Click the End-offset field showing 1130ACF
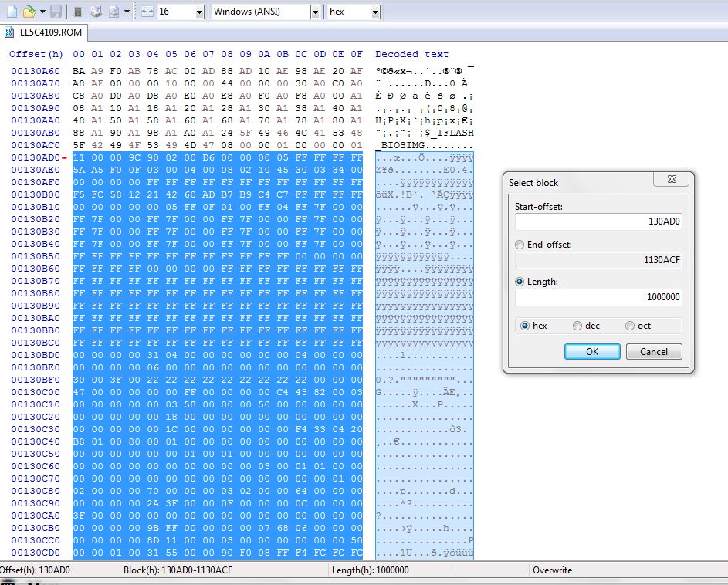The image size is (728, 585). click(598, 260)
